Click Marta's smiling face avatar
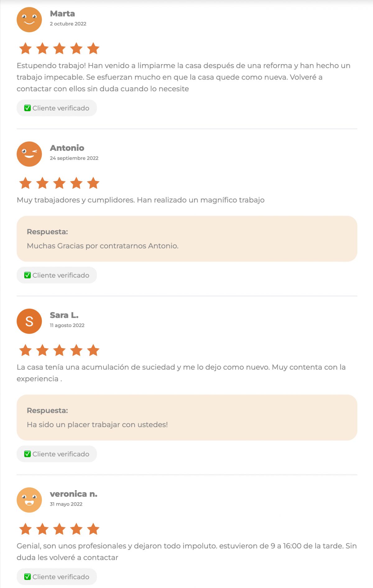373x588 pixels. [x=29, y=20]
